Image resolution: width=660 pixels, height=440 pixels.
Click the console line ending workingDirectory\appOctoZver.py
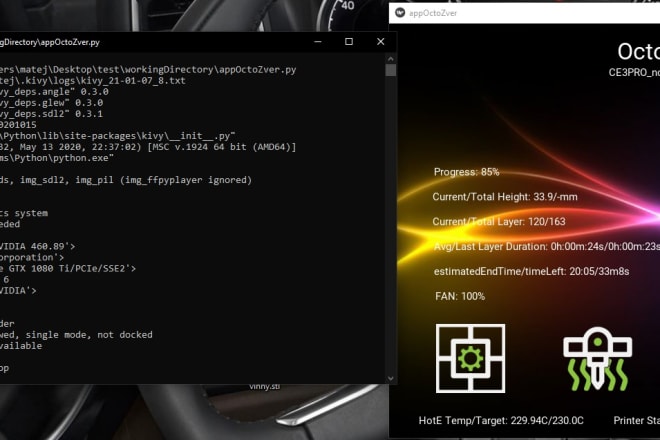[x=148, y=69]
